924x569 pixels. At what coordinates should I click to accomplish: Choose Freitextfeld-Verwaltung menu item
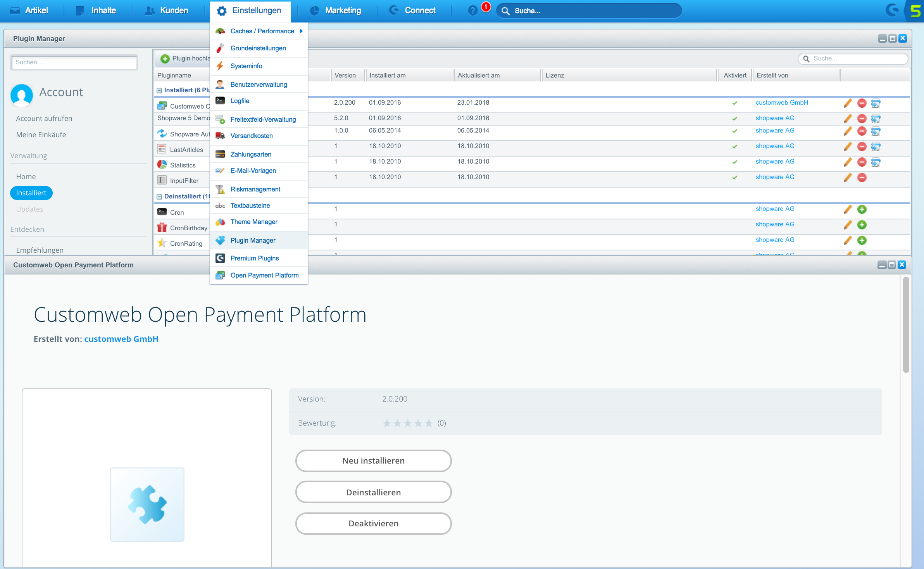pos(259,119)
